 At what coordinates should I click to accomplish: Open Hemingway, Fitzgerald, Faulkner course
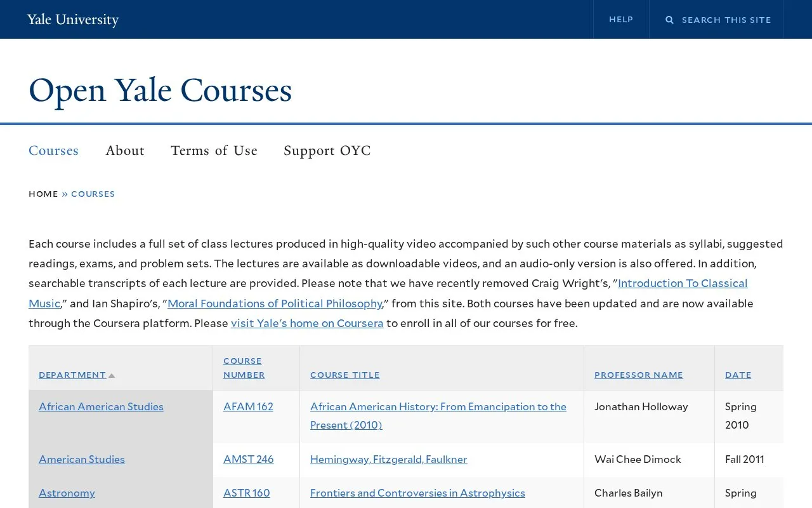coord(389,459)
